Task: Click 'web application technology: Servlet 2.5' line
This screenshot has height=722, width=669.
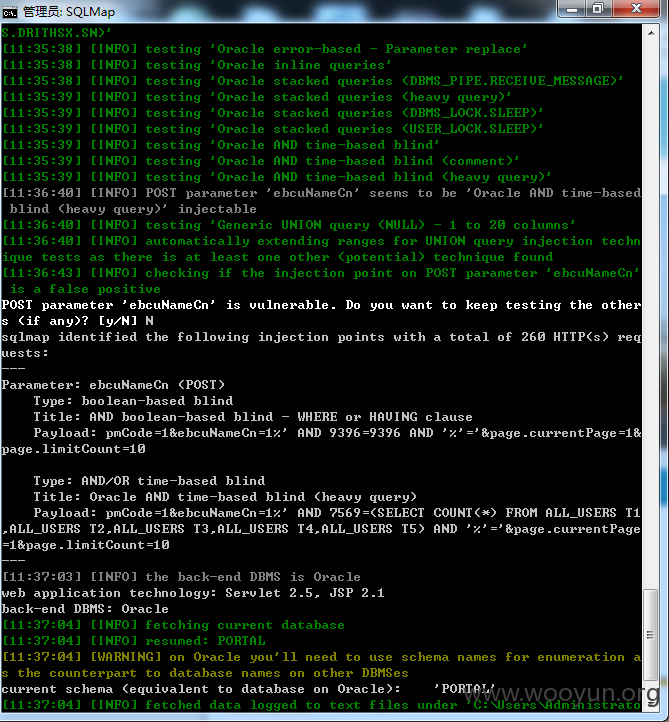Action: pos(193,593)
